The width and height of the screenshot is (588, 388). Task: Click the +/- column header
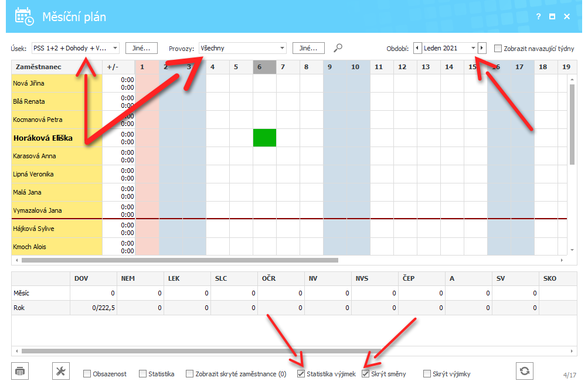tap(118, 67)
